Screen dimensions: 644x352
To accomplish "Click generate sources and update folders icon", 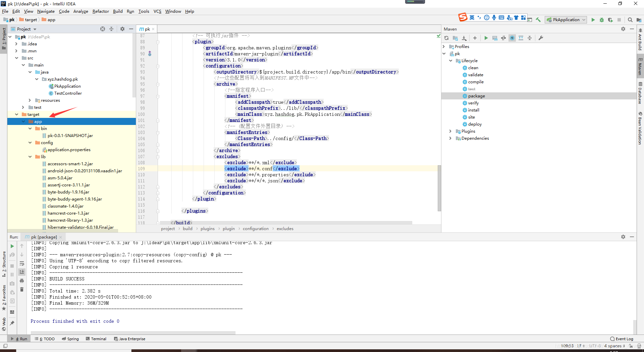I will click(x=455, y=38).
